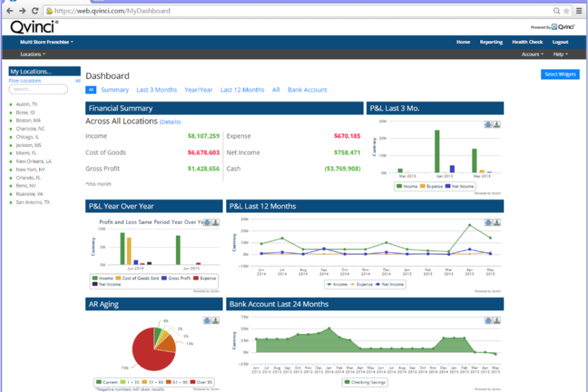
Task: Toggle Net Income series in P&L Last 3 Mo. legend
Action: click(459, 186)
